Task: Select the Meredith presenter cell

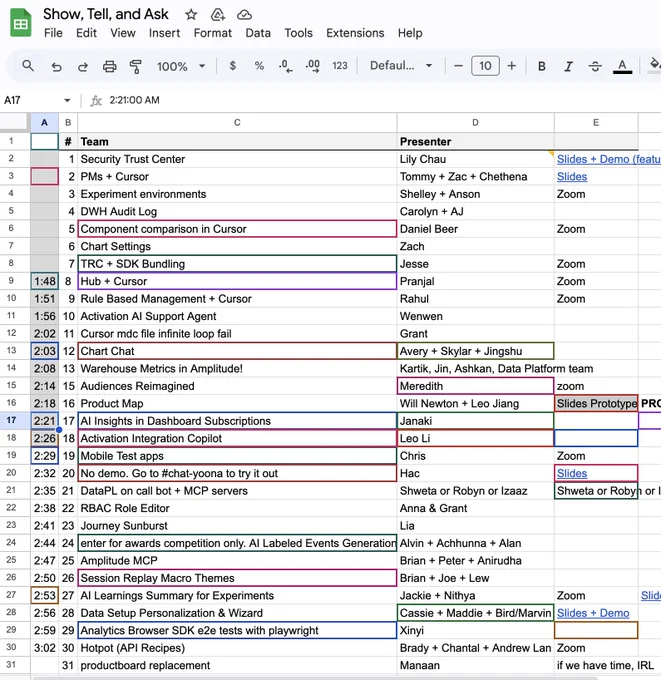Action: coord(475,386)
